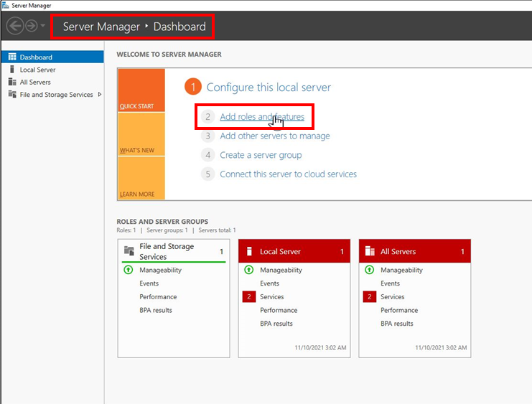Open Local Server in the sidebar

coord(37,70)
